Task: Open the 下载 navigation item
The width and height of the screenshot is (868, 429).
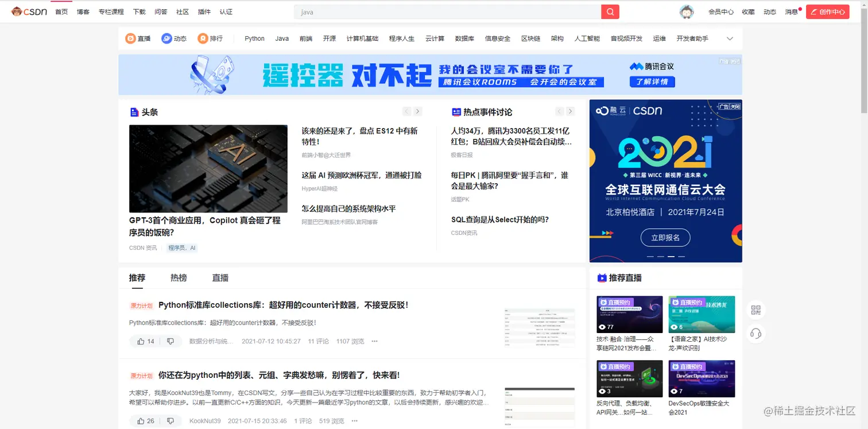Action: (139, 12)
